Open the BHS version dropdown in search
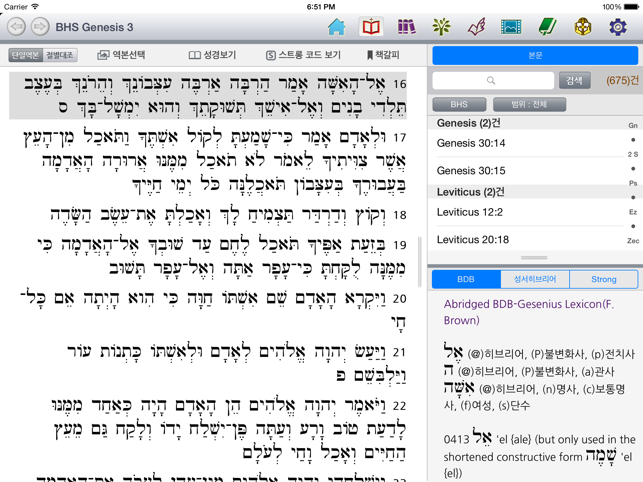Viewport: 643px width, 482px height. pos(459,104)
